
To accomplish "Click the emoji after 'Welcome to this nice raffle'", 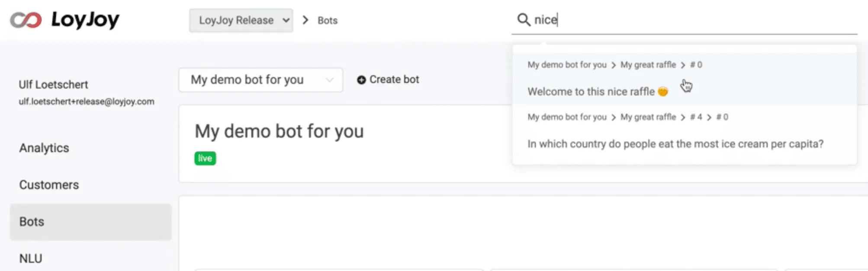I will point(662,92).
